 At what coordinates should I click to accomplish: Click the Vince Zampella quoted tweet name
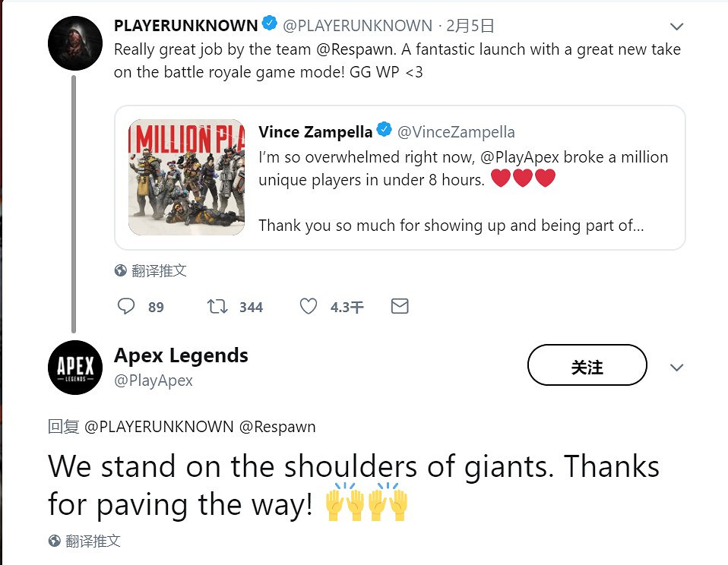coord(315,132)
